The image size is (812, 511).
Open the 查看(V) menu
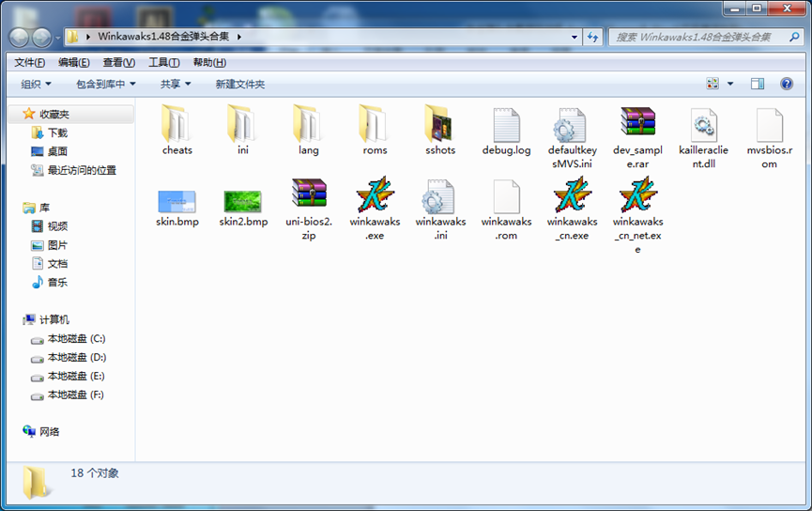(x=119, y=62)
